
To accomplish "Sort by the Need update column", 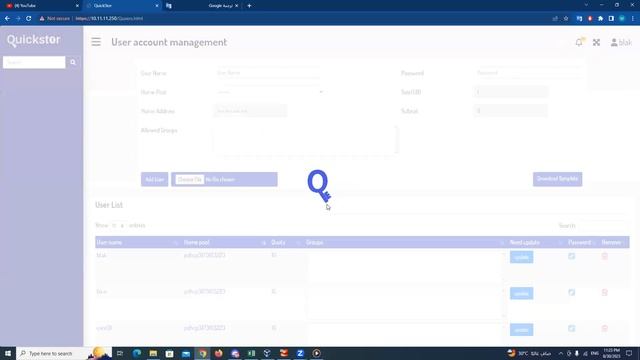I will 536,242.
